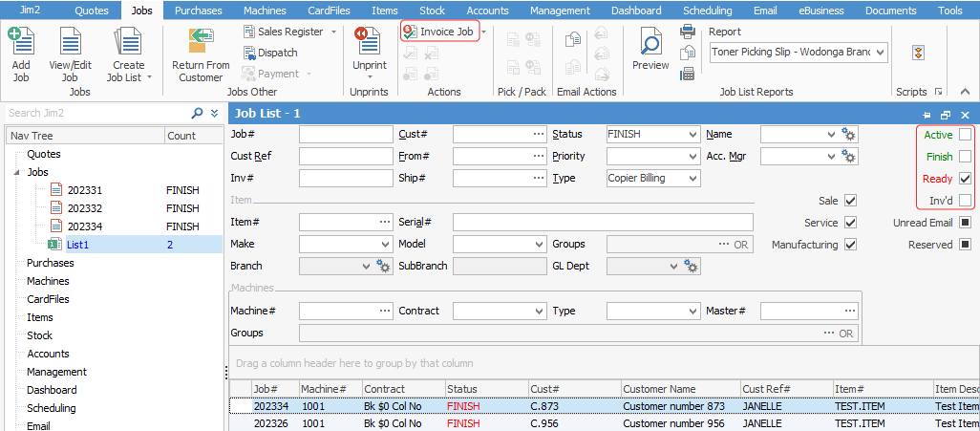Click the gear icon next to Name field
Screen dimensions: 980x431
[x=847, y=135]
